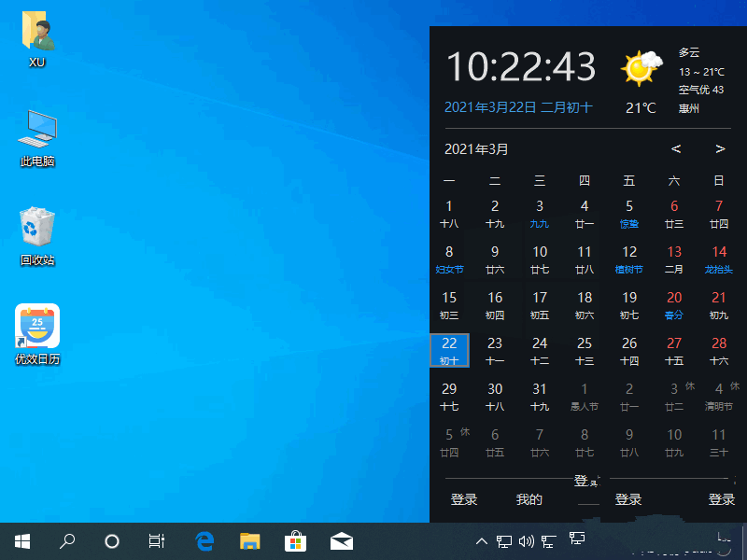
Task: Click the speaker volume tray icon
Action: click(526, 541)
